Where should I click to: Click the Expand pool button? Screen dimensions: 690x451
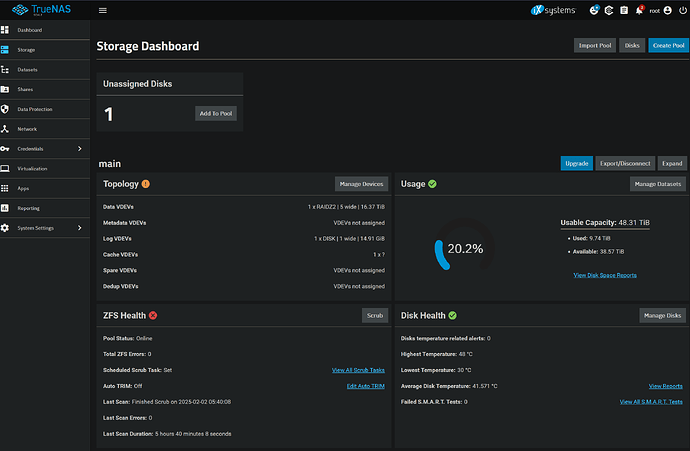pyautogui.click(x=672, y=163)
